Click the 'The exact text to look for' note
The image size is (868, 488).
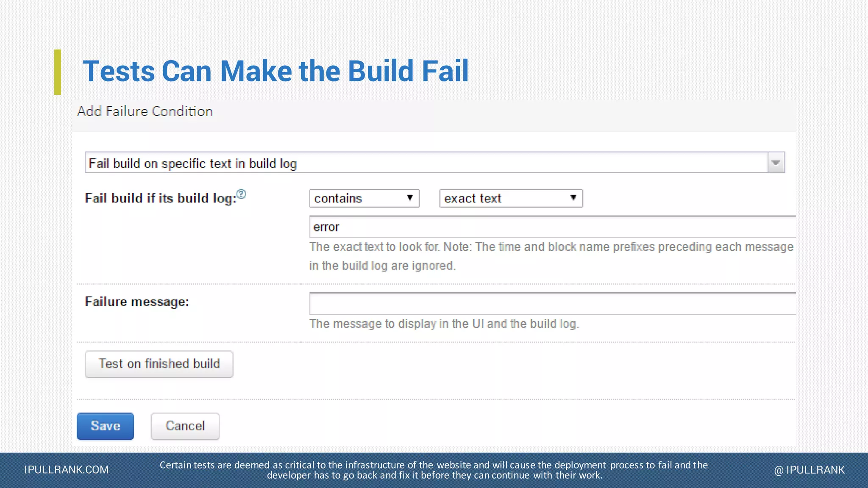click(551, 256)
